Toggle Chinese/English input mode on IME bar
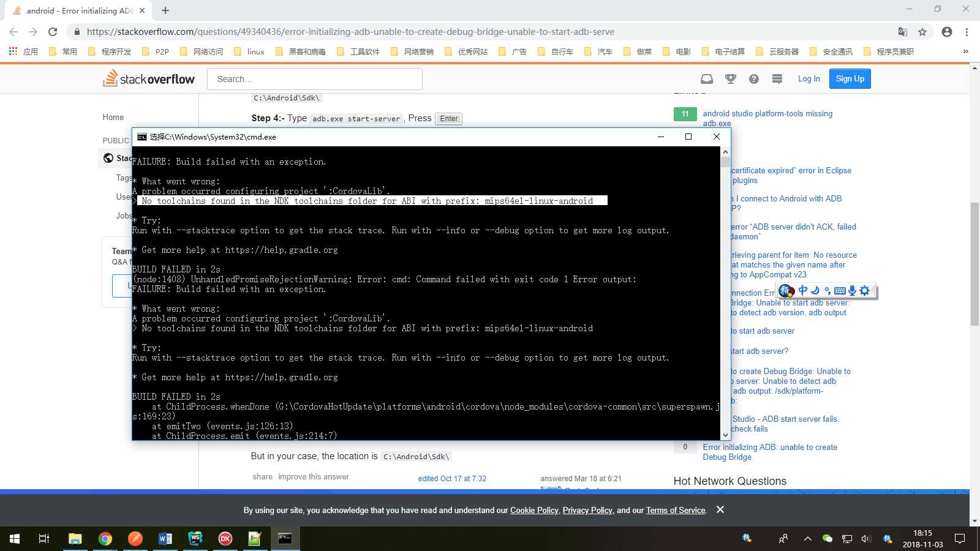 pyautogui.click(x=803, y=290)
